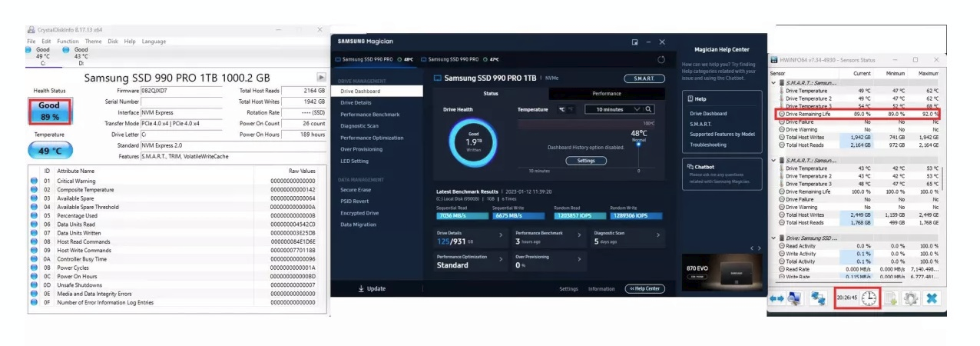Open the Language menu in CrystalDiskInfo

click(154, 42)
